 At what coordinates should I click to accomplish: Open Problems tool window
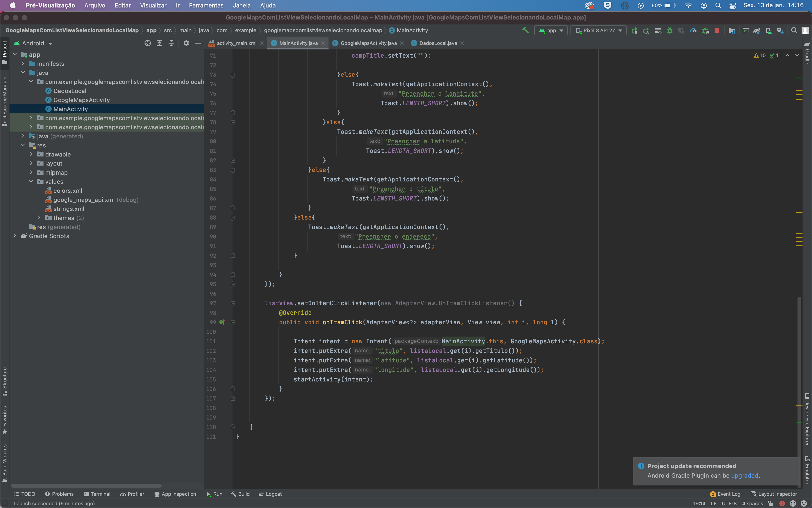click(x=59, y=494)
